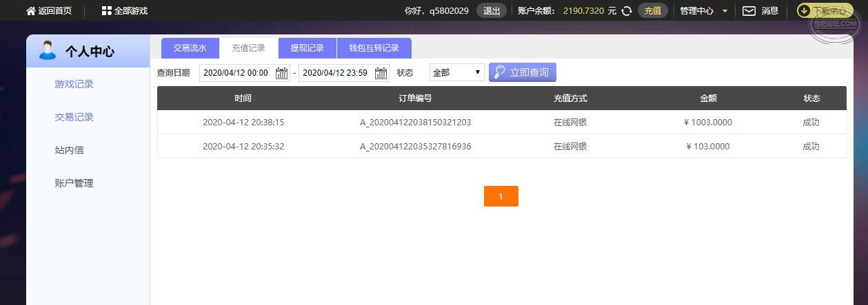Click the 返回首页 link

click(55, 11)
